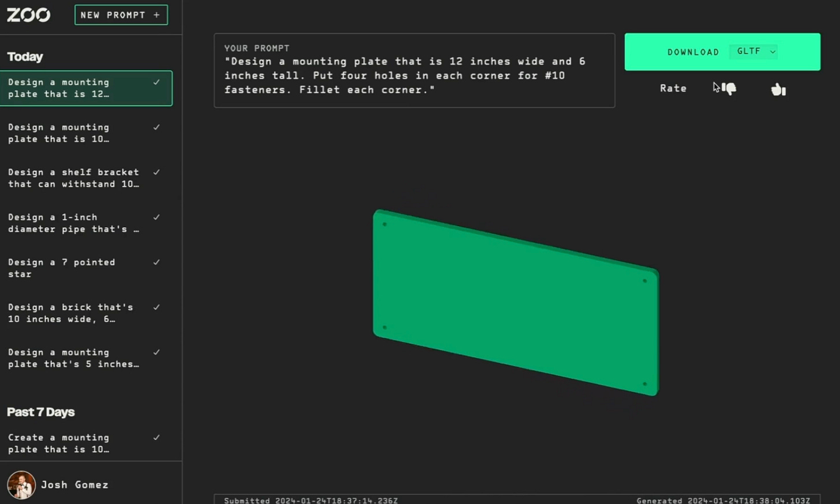Click the thumbs down rating icon
The width and height of the screenshot is (840, 504).
[x=729, y=89]
